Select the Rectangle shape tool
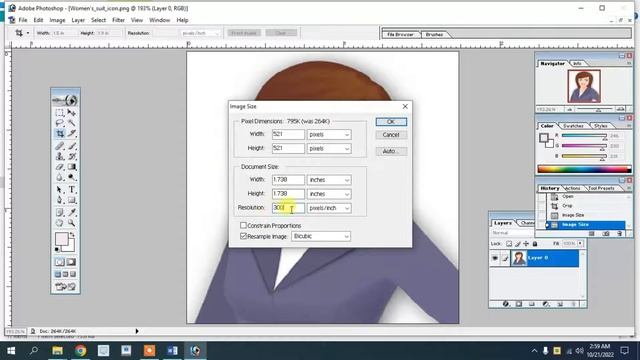This screenshot has width=640, height=360. pos(71,200)
